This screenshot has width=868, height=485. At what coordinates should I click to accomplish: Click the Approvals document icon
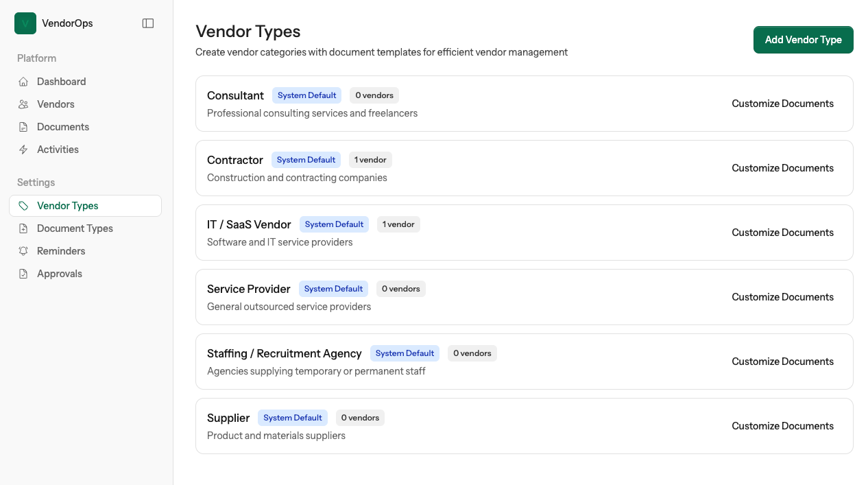tap(23, 273)
